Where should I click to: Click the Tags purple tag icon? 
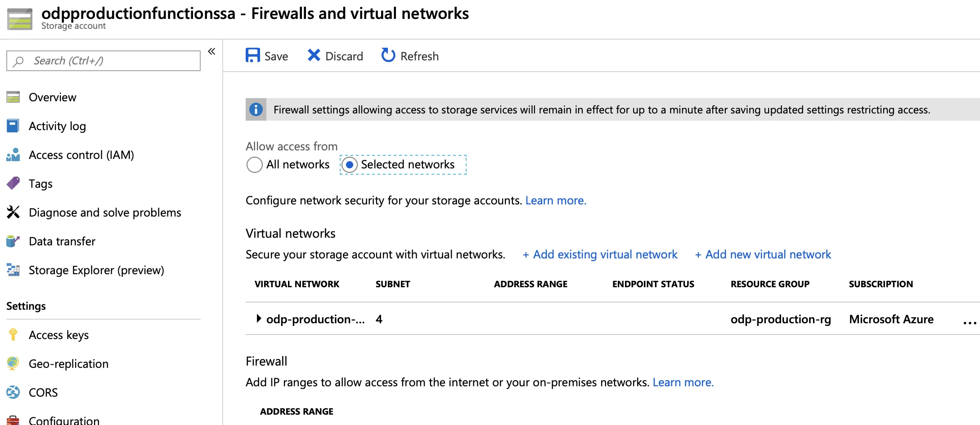coord(13,183)
